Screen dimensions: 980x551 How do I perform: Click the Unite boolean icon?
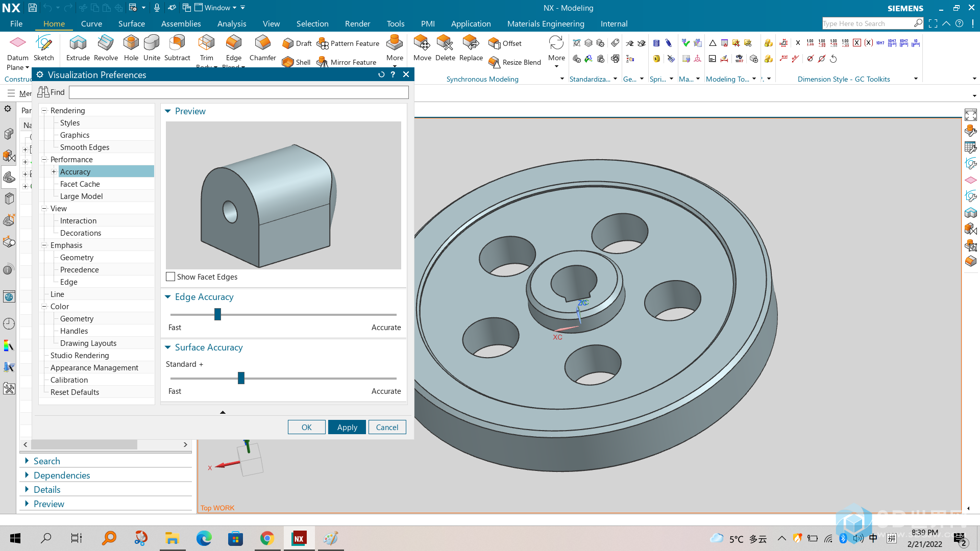tap(152, 48)
